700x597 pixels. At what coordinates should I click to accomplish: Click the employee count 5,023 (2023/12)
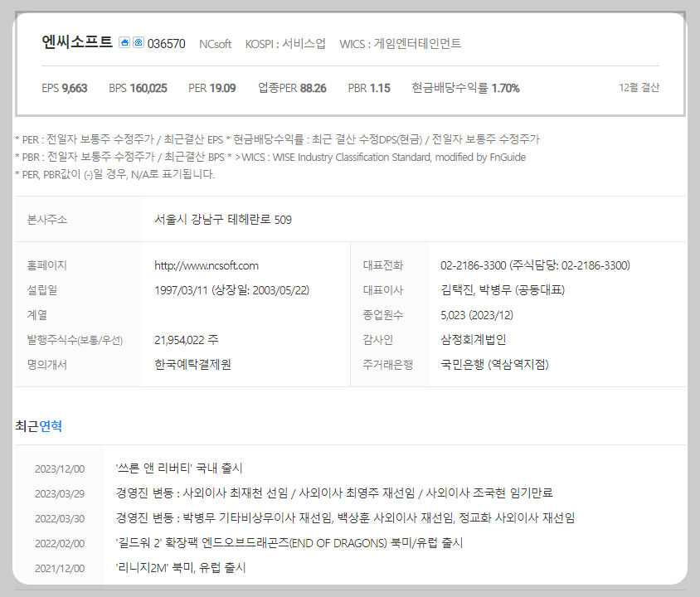(477, 315)
